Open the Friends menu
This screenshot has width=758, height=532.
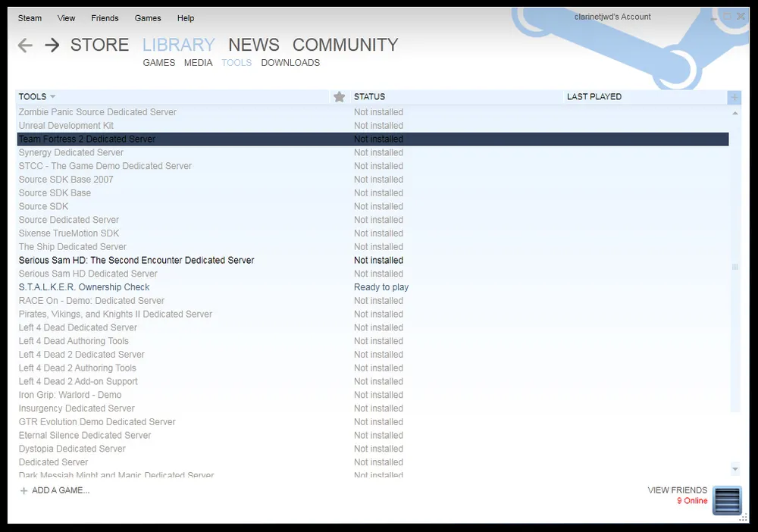[105, 18]
